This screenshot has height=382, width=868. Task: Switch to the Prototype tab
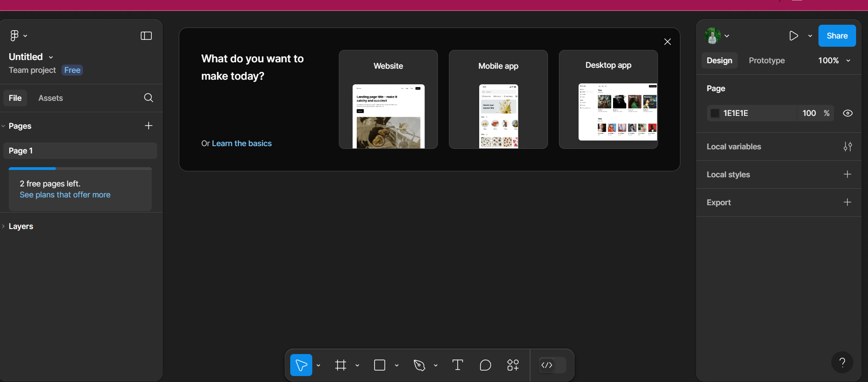click(x=767, y=60)
